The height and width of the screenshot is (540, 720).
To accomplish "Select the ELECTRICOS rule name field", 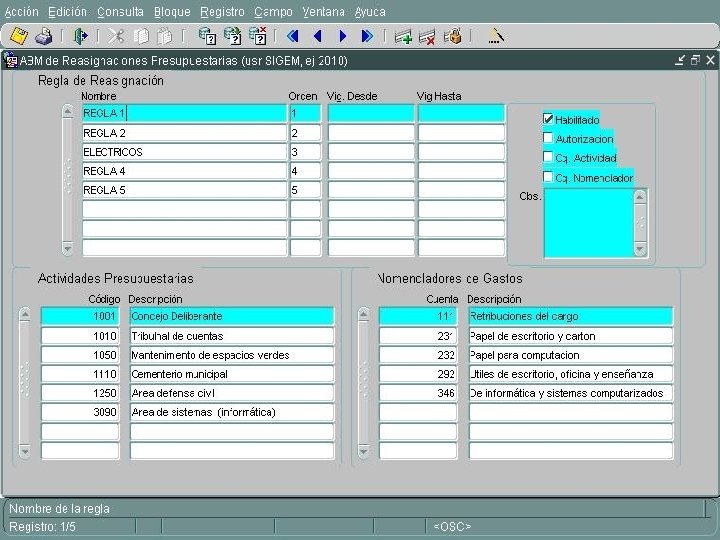I will pyautogui.click(x=184, y=152).
